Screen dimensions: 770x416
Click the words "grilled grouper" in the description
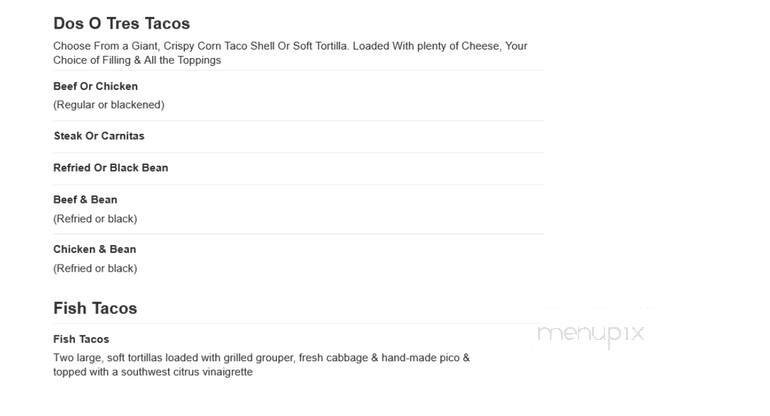[x=254, y=357]
